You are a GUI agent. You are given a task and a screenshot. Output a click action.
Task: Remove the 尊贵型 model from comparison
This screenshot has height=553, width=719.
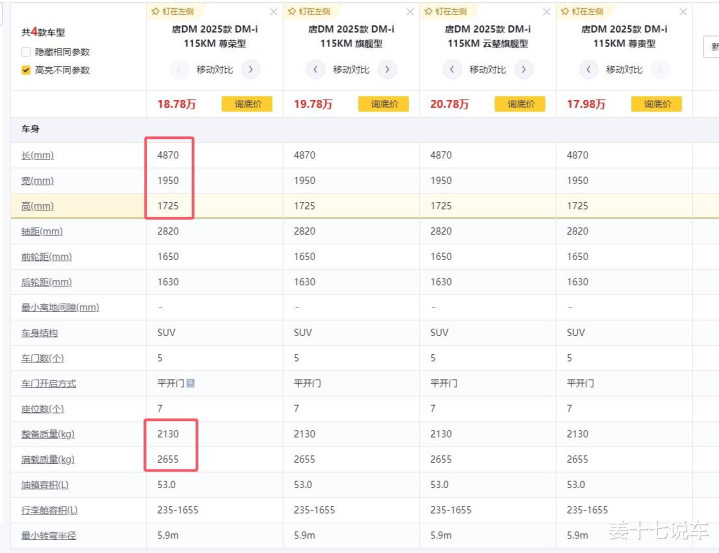[683, 12]
